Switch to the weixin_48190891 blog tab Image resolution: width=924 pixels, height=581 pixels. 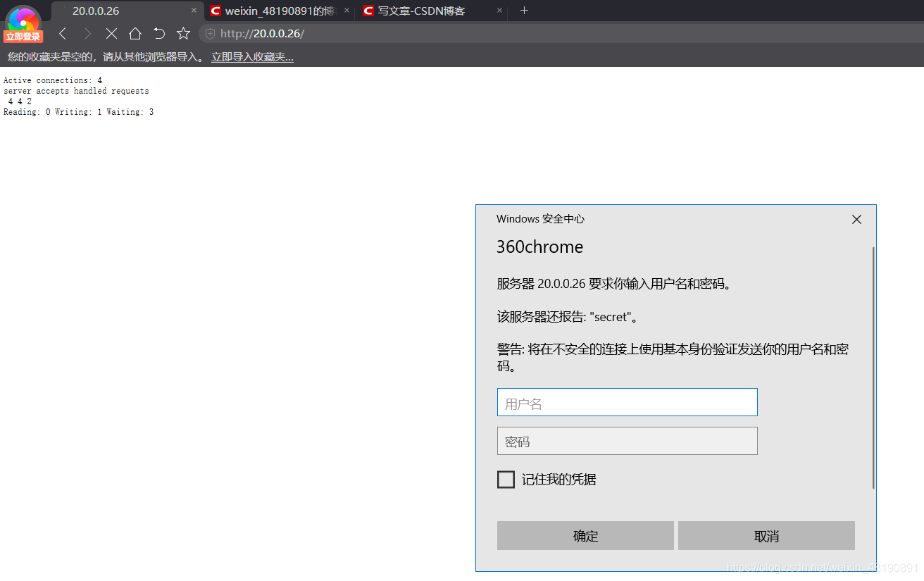click(x=280, y=11)
